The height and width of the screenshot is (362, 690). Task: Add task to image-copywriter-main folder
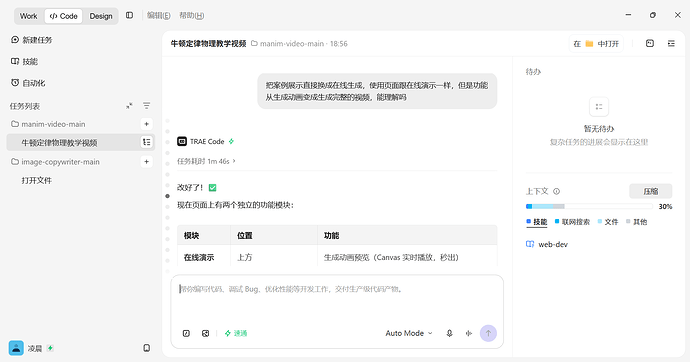click(147, 162)
